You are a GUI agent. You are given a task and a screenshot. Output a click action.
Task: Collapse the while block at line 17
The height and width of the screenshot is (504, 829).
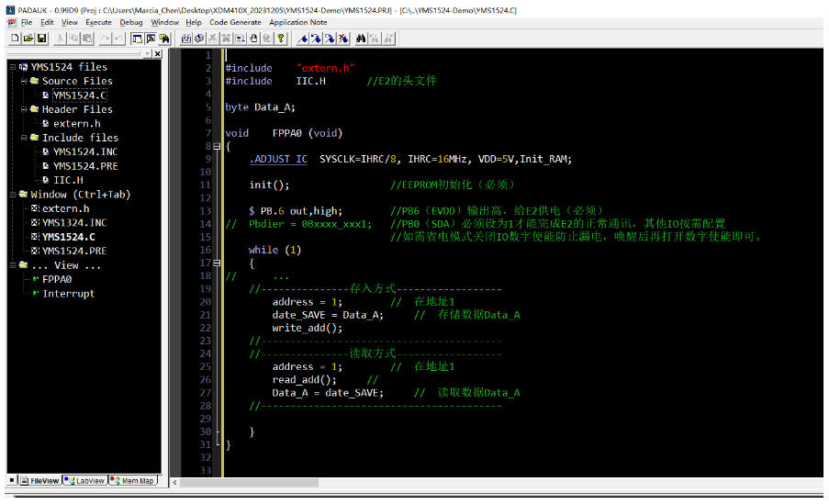pos(217,263)
